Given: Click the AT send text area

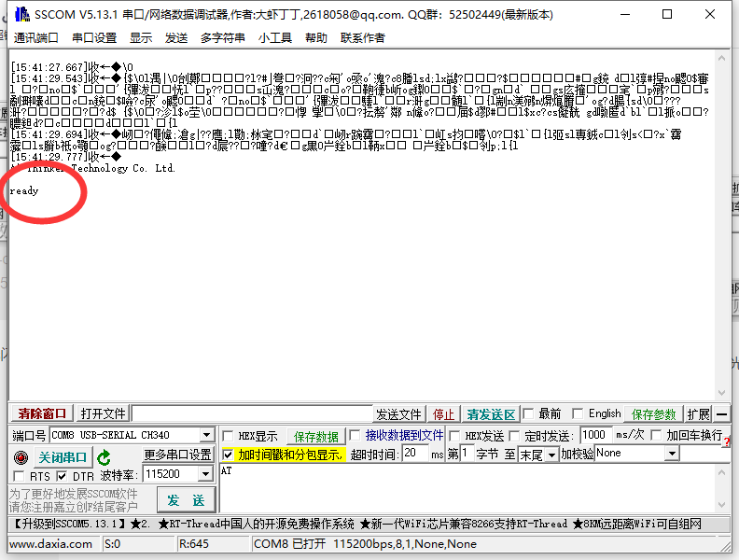Looking at the screenshot, I should pos(468,488).
